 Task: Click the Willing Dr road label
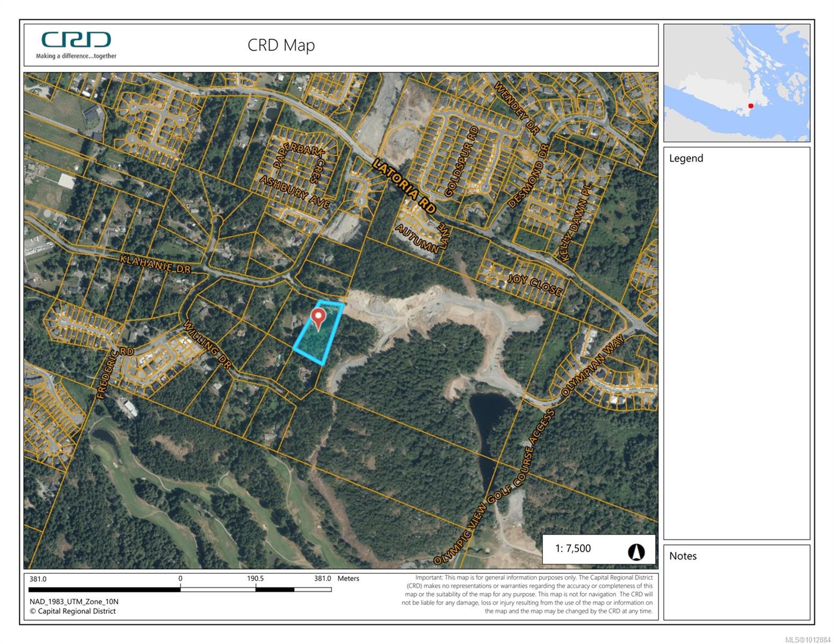(x=207, y=345)
